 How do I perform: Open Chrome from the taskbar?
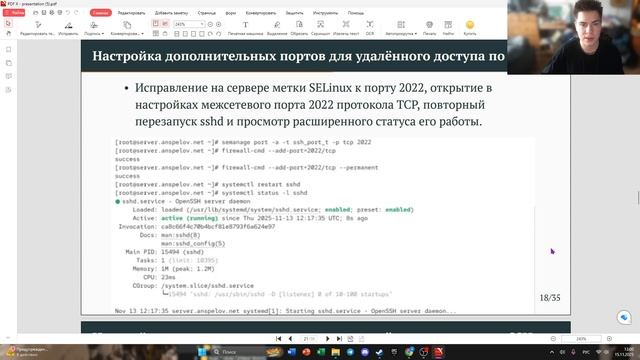(409, 352)
